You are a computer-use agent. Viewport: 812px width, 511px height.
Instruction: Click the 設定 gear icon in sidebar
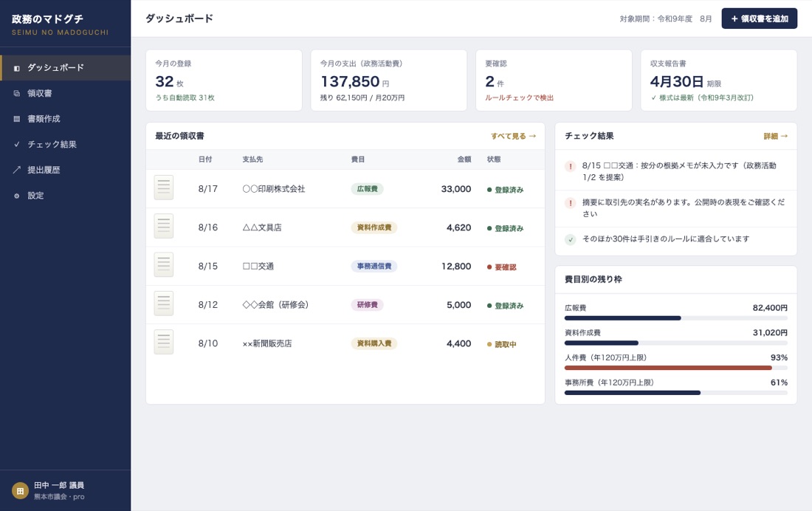[x=16, y=196]
